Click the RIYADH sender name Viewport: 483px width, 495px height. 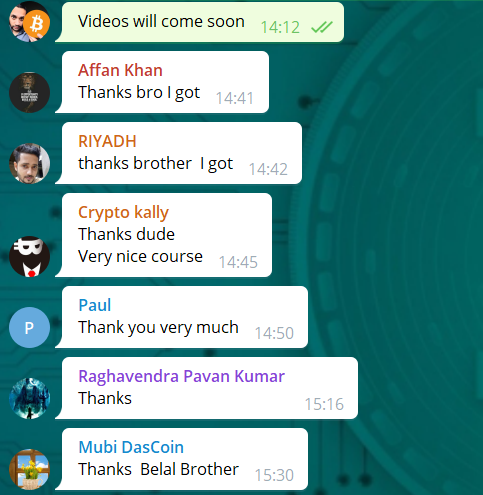pos(107,141)
